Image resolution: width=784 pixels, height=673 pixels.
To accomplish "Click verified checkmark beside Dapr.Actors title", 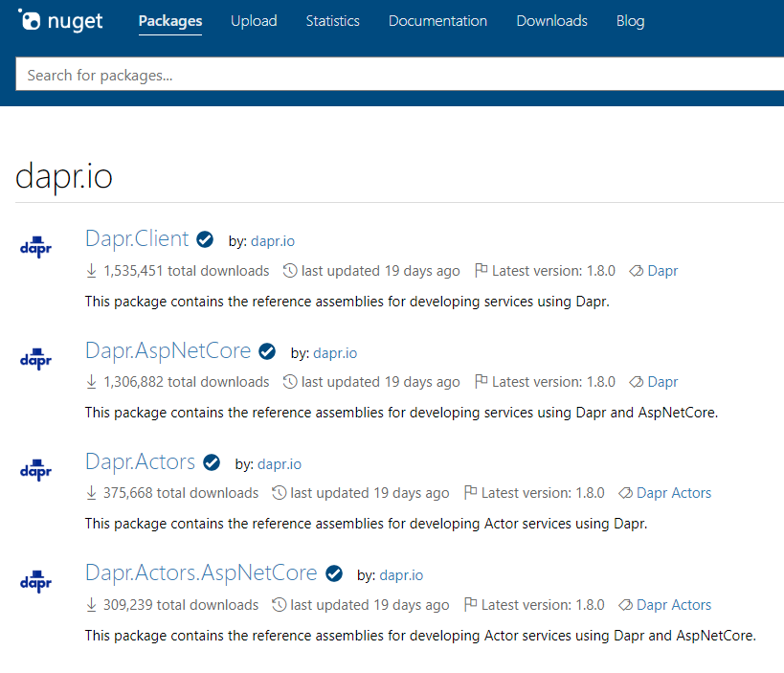I will pos(212,462).
